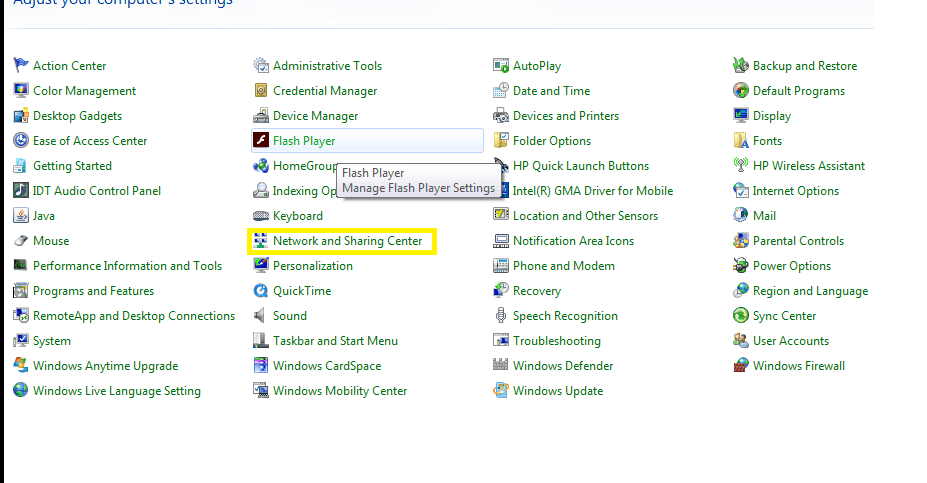
Task: Launch Troubleshooting link
Action: pyautogui.click(x=556, y=341)
